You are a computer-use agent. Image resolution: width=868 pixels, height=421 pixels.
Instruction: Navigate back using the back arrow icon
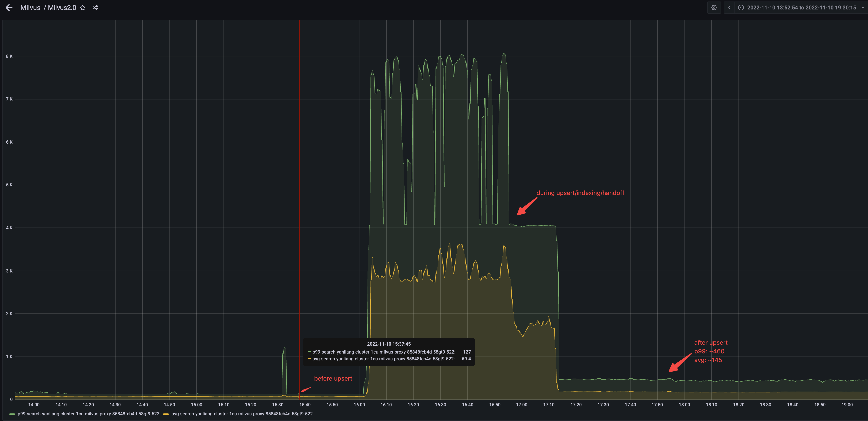pyautogui.click(x=9, y=7)
